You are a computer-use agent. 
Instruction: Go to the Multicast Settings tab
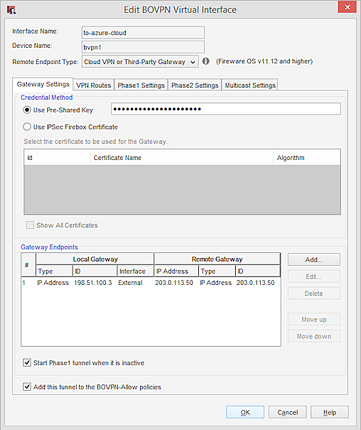250,85
